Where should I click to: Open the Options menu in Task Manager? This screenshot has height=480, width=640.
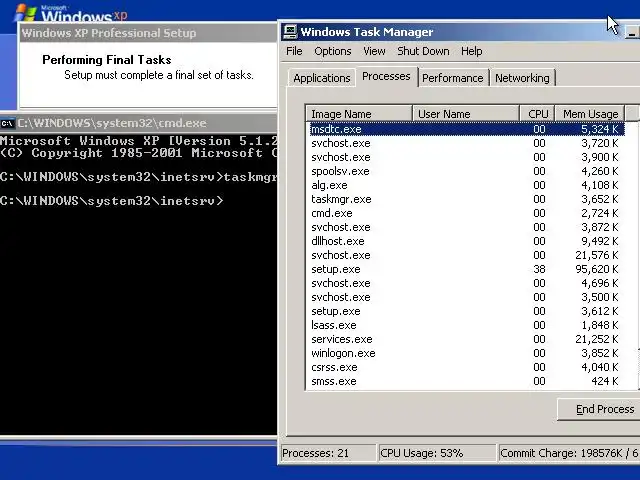point(333,51)
